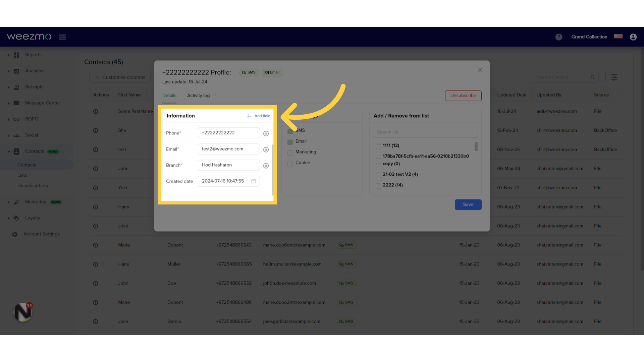
Task: Check the 21-02 test V2 (4) checkbox
Action: 378,175
